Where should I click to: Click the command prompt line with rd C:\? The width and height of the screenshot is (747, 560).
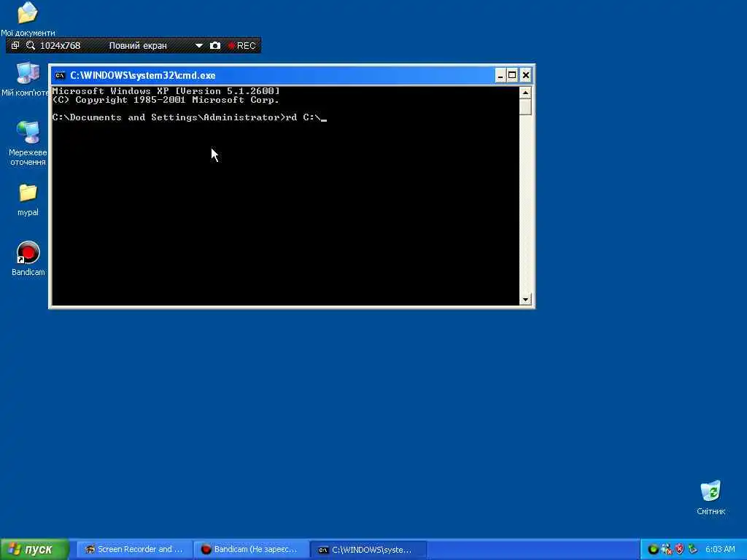point(190,117)
